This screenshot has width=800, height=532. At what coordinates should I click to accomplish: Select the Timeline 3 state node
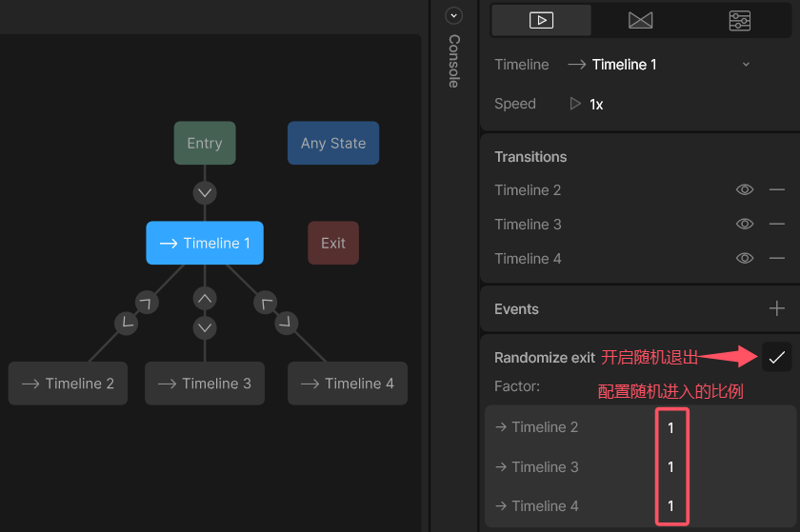click(x=205, y=384)
